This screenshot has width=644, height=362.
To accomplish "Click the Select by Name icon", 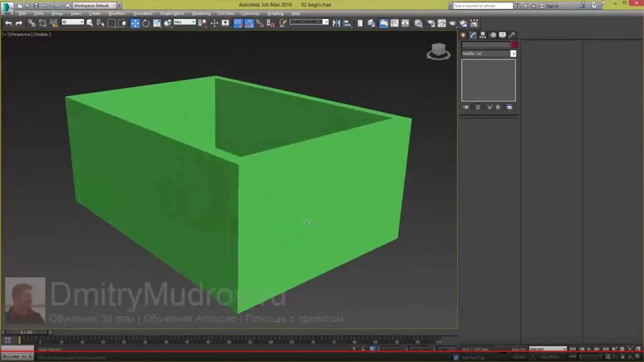I will [99, 23].
